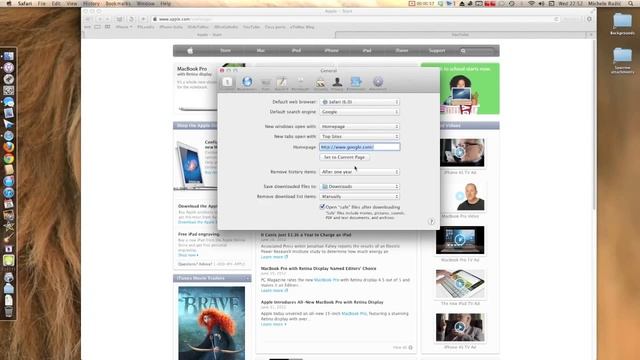
Task: Open Mac in Apple site navigation
Action: tap(260, 51)
